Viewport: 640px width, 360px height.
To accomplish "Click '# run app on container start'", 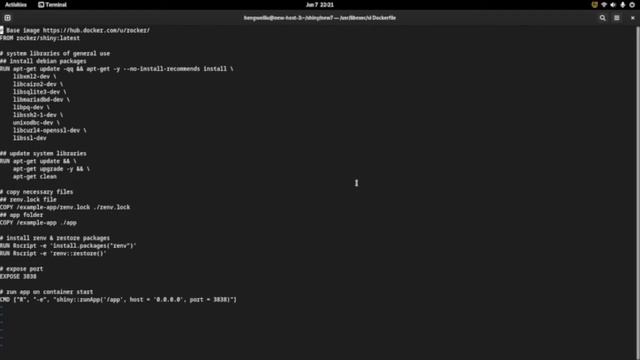I will coord(47,292).
